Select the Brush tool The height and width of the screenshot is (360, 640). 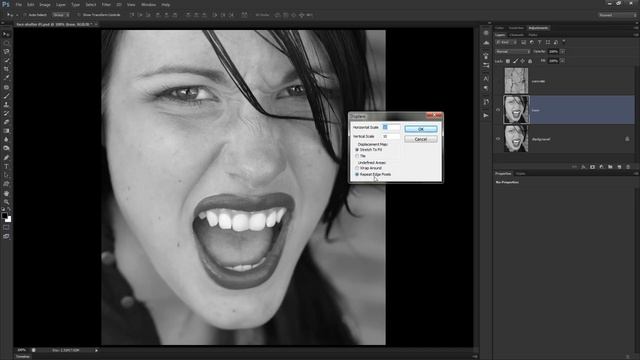click(x=6, y=96)
